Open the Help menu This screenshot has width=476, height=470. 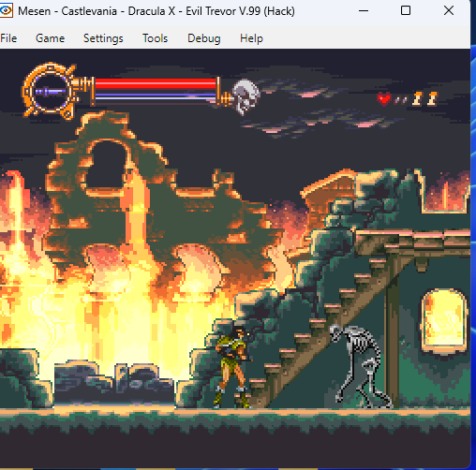pyautogui.click(x=251, y=38)
